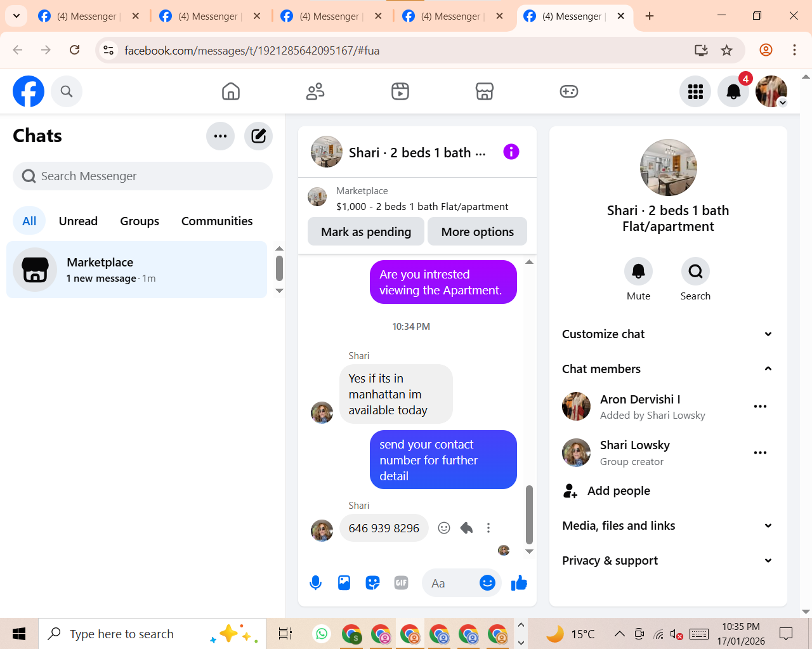Image resolution: width=812 pixels, height=649 pixels.
Task: Open Marketplace icon in top navigation
Action: pos(485,91)
